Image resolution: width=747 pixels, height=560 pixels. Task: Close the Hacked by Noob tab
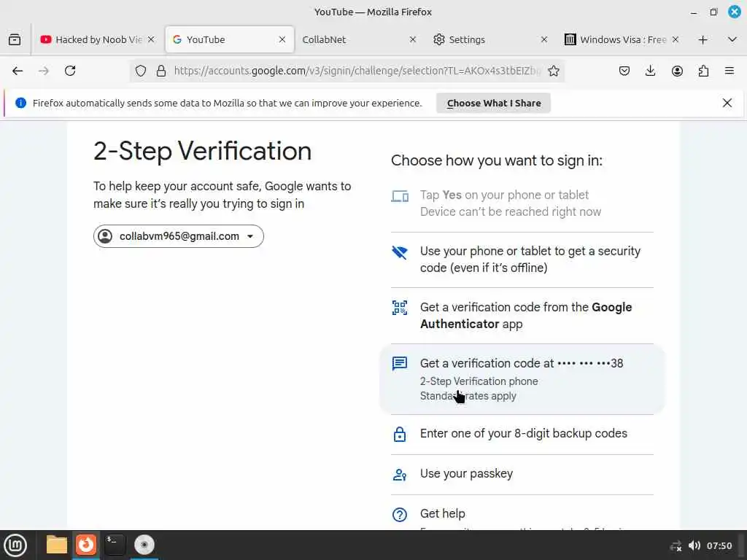[x=151, y=39]
